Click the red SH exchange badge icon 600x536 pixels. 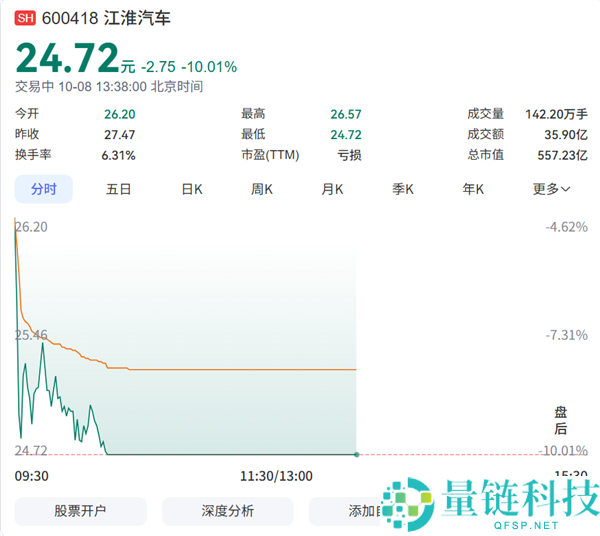[x=25, y=18]
